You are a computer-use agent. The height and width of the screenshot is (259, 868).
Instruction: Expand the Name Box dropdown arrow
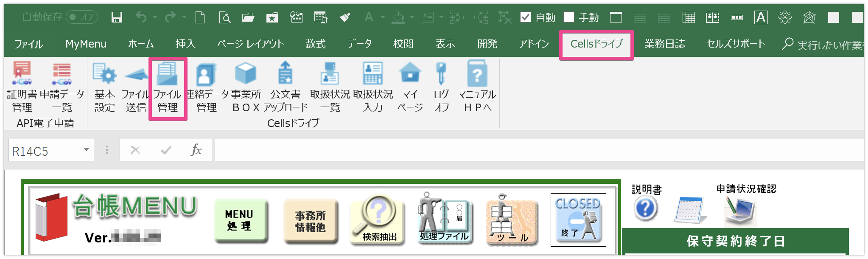[86, 149]
